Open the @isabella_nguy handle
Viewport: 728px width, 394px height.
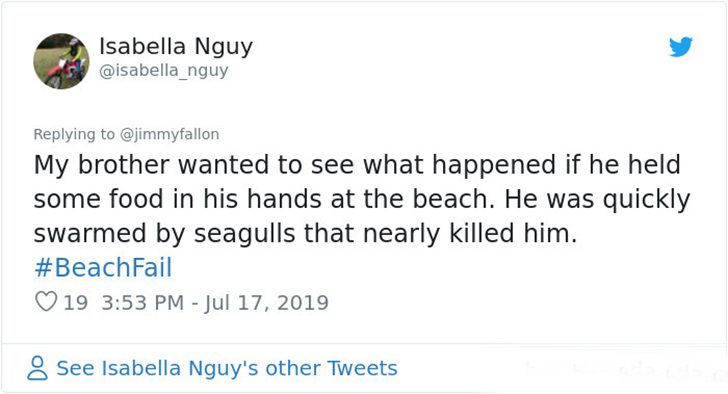pos(164,71)
